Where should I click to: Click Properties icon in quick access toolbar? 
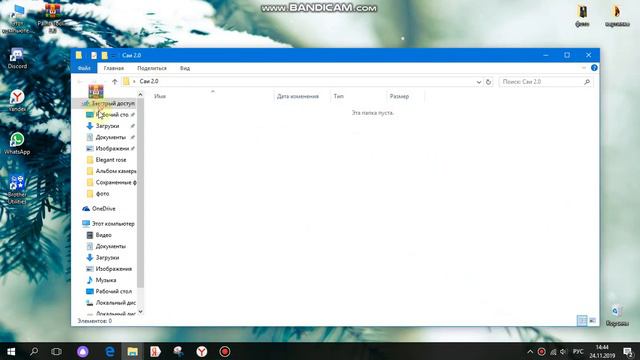point(94,56)
